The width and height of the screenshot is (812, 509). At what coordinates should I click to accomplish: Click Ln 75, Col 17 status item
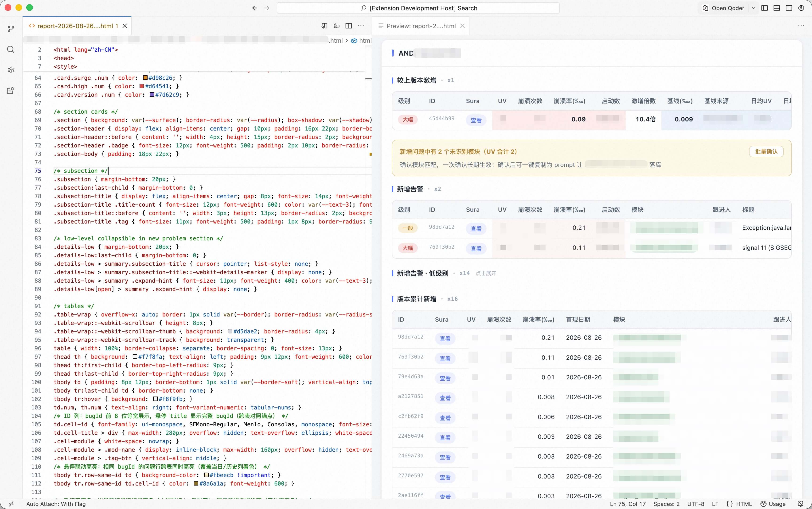pyautogui.click(x=627, y=504)
